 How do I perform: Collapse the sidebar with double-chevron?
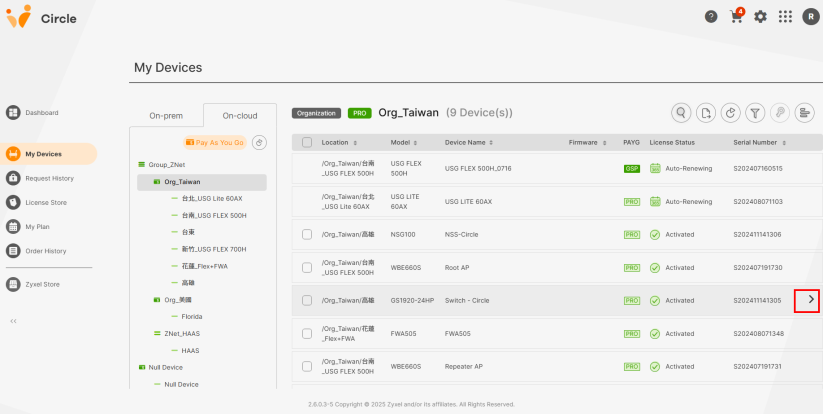[14, 321]
